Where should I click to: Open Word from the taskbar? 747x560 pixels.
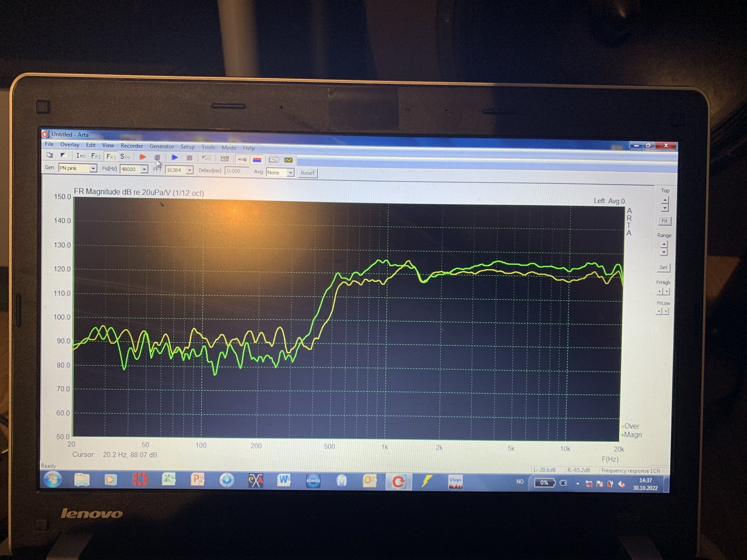(x=284, y=481)
